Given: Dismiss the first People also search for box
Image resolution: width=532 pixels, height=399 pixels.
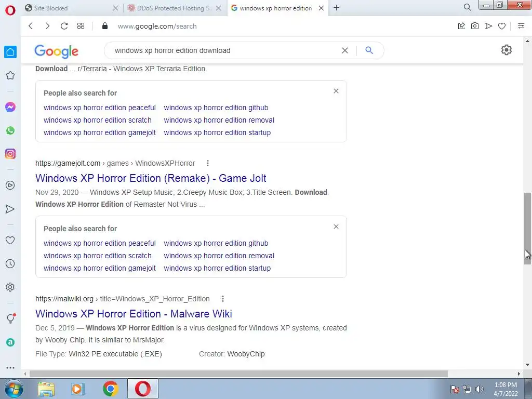Looking at the screenshot, I should point(336,91).
